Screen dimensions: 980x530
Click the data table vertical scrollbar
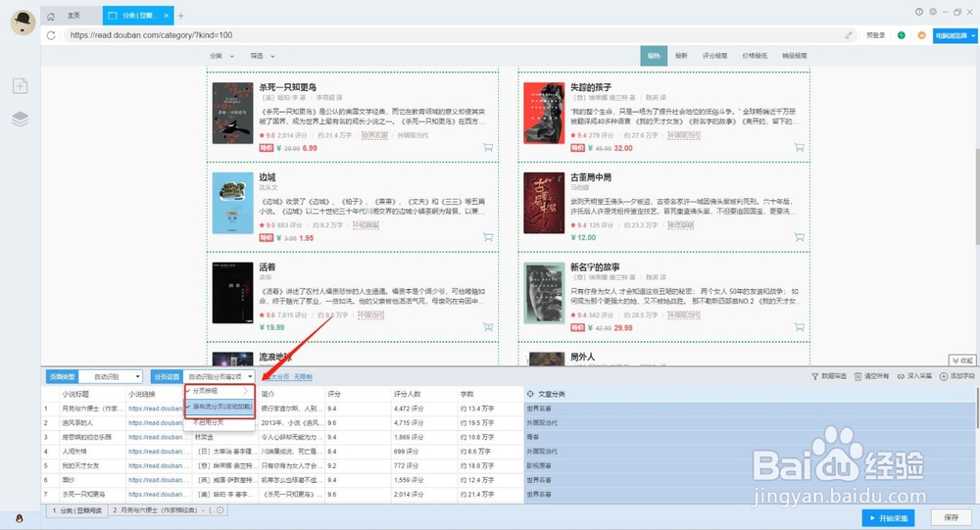tap(977, 408)
